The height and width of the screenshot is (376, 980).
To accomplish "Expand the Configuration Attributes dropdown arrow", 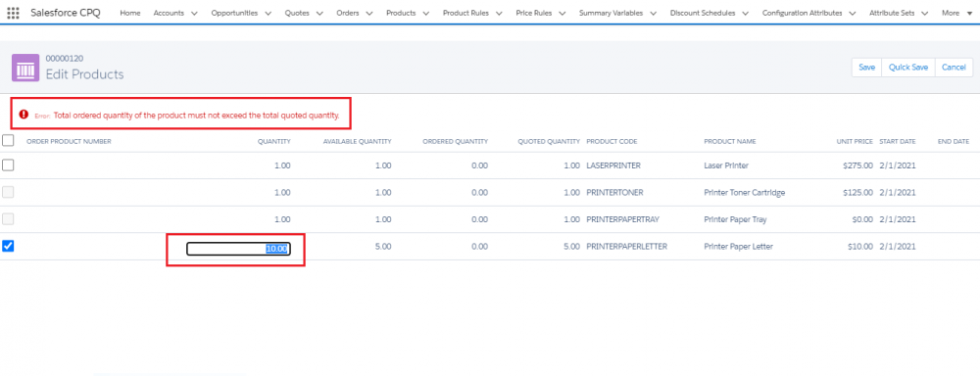I will 852,13.
